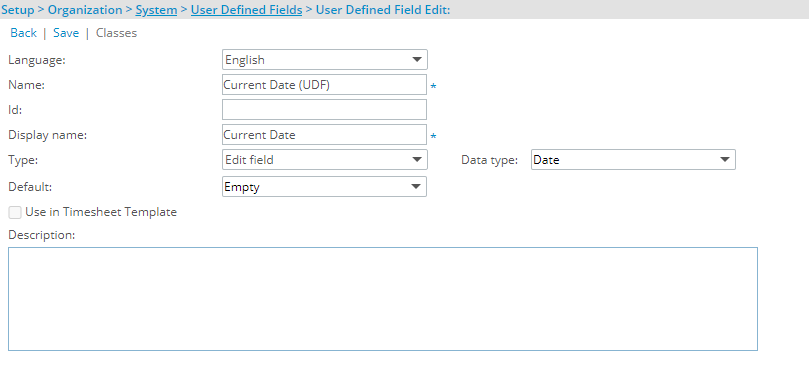Open the System breadcrumb link
This screenshot has width=809, height=367.
[156, 10]
